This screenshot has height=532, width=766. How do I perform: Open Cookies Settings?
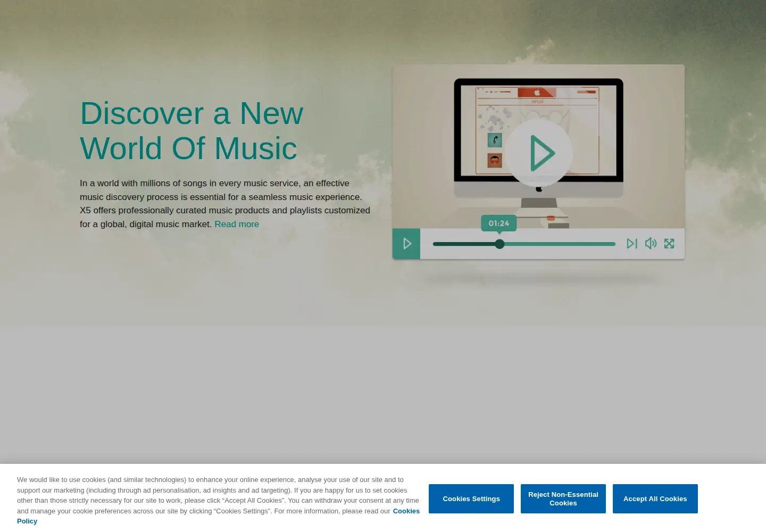click(471, 499)
